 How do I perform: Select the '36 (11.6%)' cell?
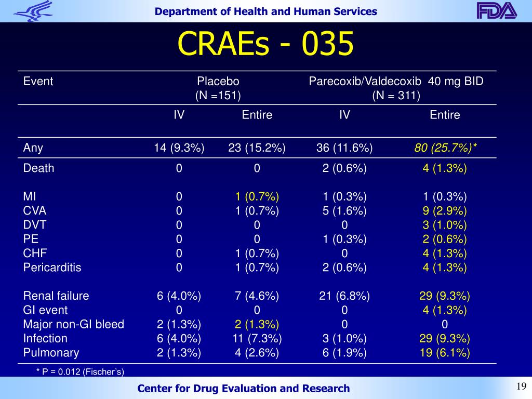tap(345, 148)
